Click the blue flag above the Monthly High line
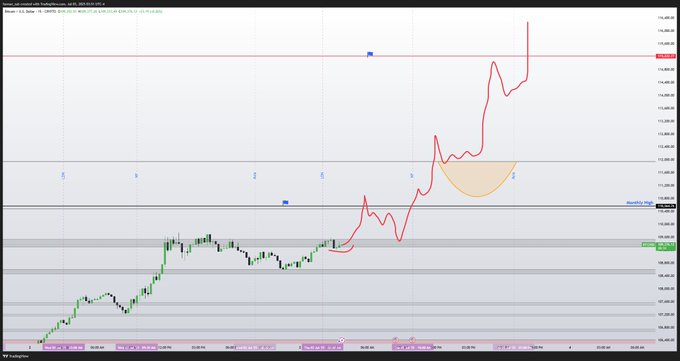This screenshot has height=361, width=680. click(285, 203)
